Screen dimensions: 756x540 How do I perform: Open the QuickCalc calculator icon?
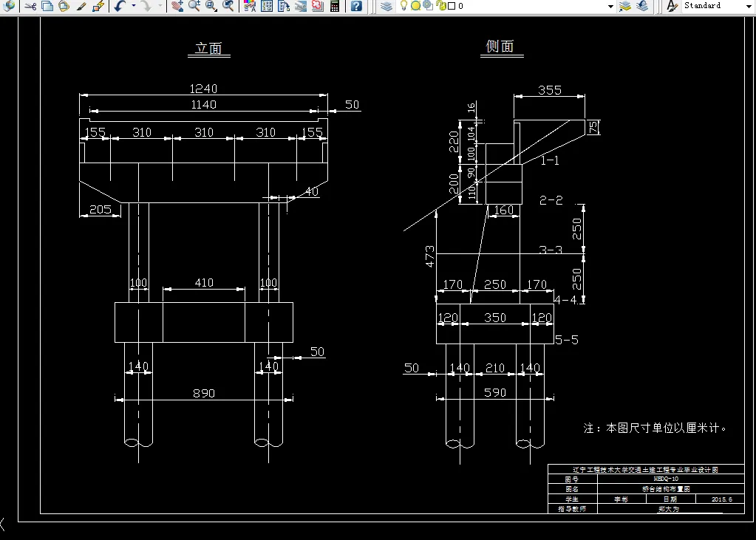[x=335, y=6]
